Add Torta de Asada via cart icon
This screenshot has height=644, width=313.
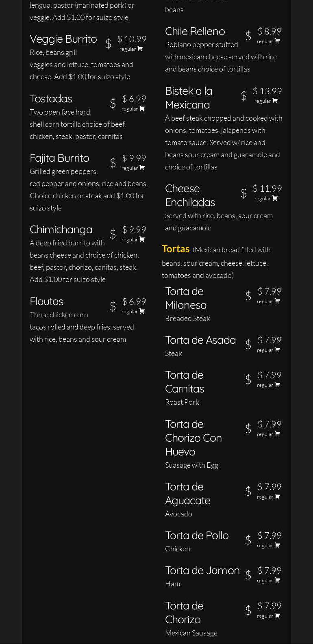coord(278,350)
